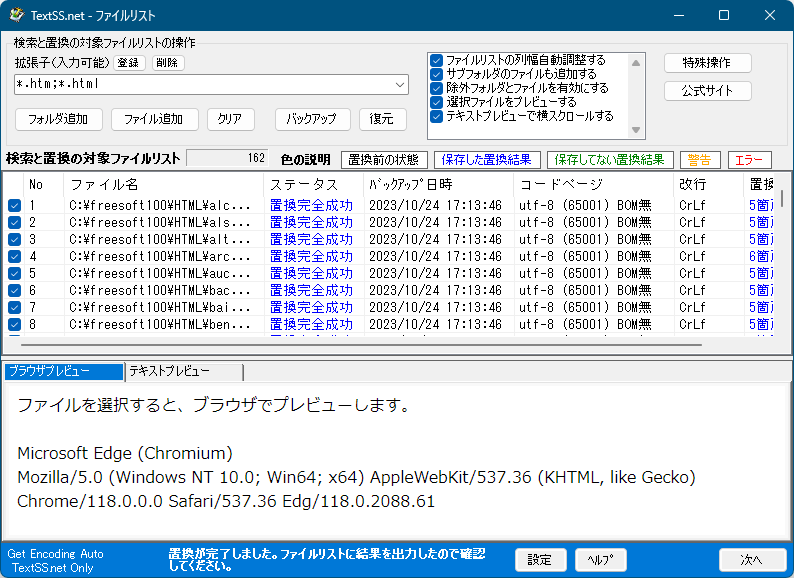This screenshot has height=578, width=794.
Task: Switch to ブラウザプレビュー tab
Action: tap(64, 371)
